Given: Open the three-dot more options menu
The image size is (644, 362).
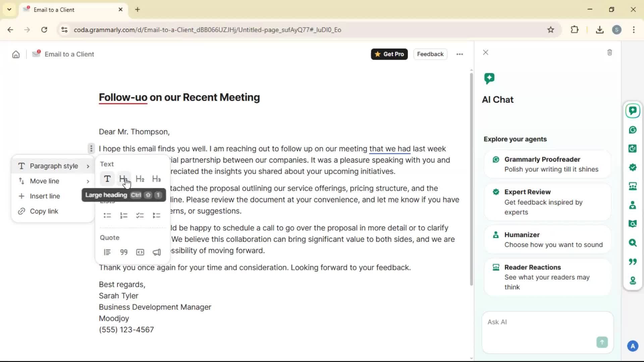Looking at the screenshot, I should tap(460, 54).
